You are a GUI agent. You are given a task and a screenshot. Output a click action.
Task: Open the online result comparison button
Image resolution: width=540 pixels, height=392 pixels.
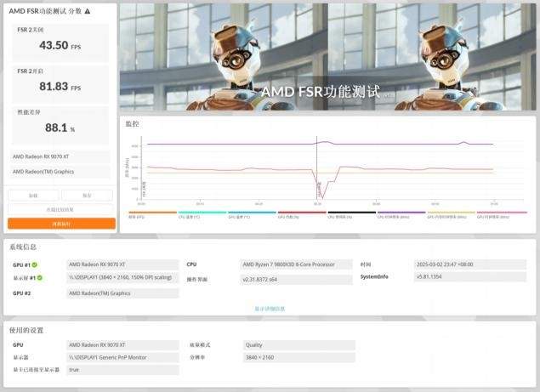[x=60, y=209]
